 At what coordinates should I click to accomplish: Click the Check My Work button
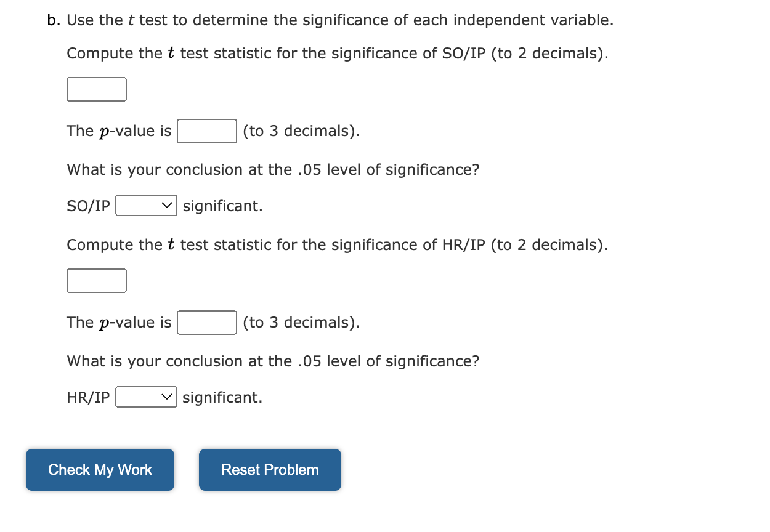(x=99, y=469)
